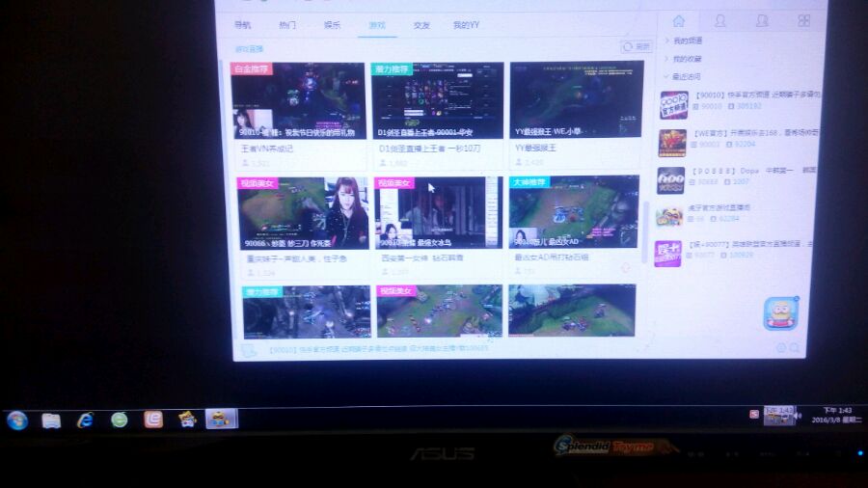Switch to the 娱乐 tab

pyautogui.click(x=332, y=25)
